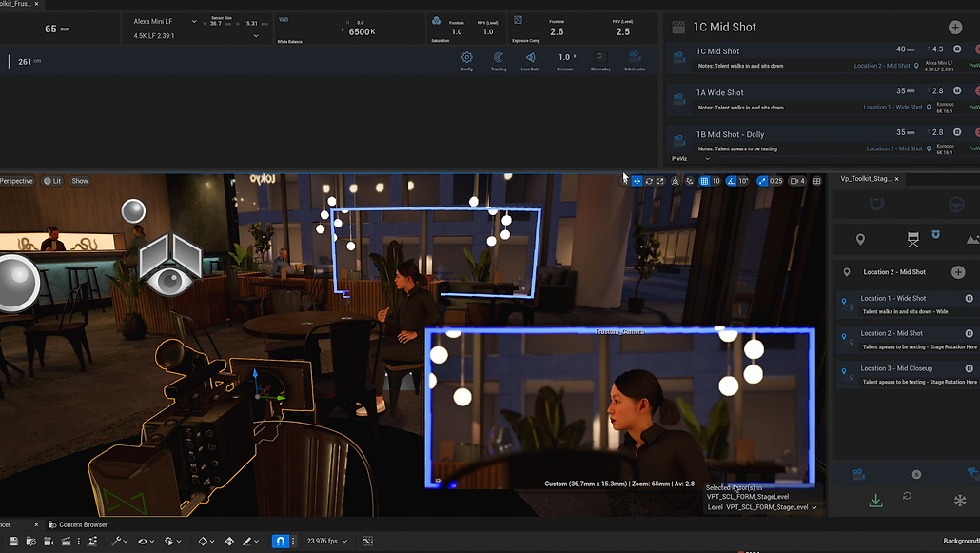Toggle rotation snapping in viewport

click(731, 181)
